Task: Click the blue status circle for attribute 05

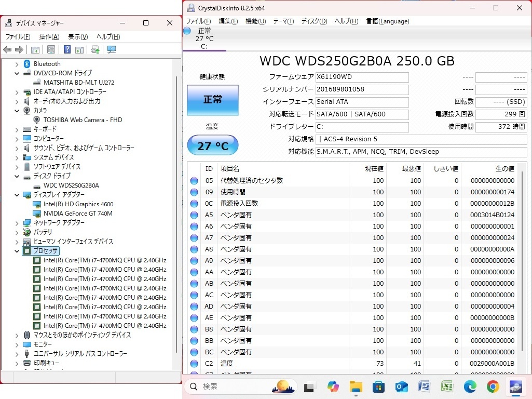Action: tap(194, 181)
